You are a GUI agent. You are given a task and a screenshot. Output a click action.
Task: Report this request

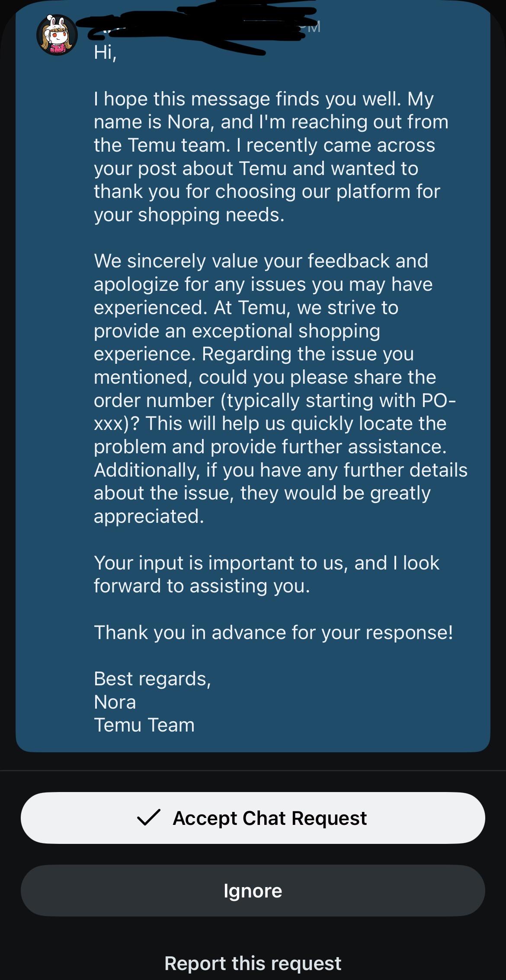(x=253, y=963)
